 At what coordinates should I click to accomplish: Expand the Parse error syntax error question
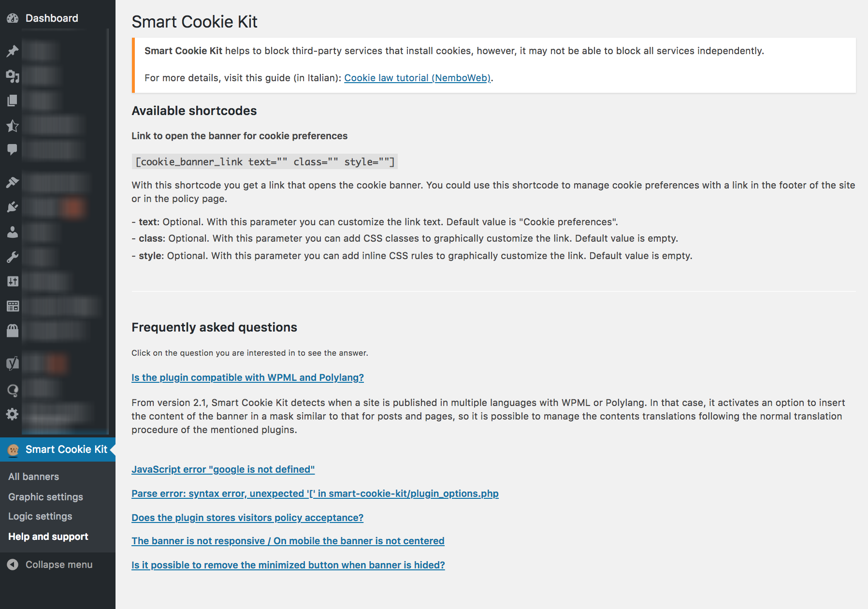[315, 493]
